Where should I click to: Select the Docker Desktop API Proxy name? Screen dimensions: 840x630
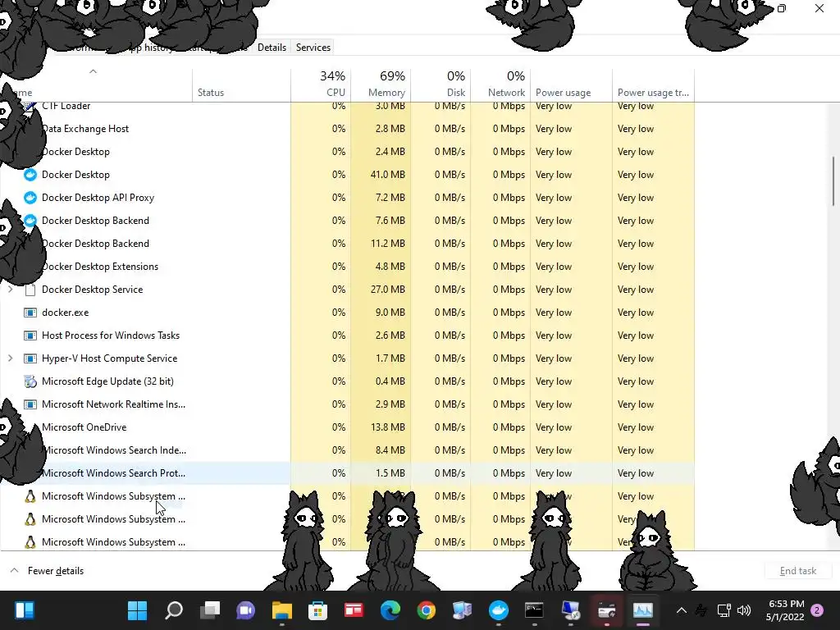pyautogui.click(x=98, y=198)
